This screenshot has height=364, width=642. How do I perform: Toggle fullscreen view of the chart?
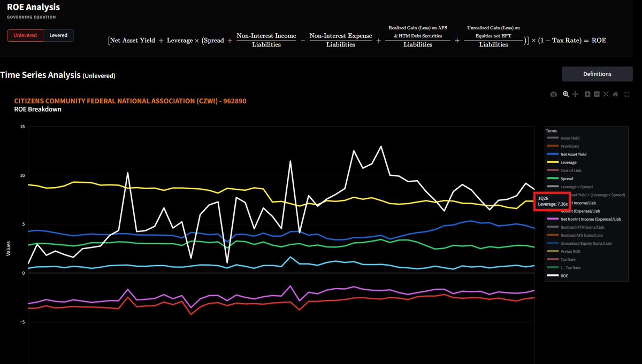click(626, 94)
